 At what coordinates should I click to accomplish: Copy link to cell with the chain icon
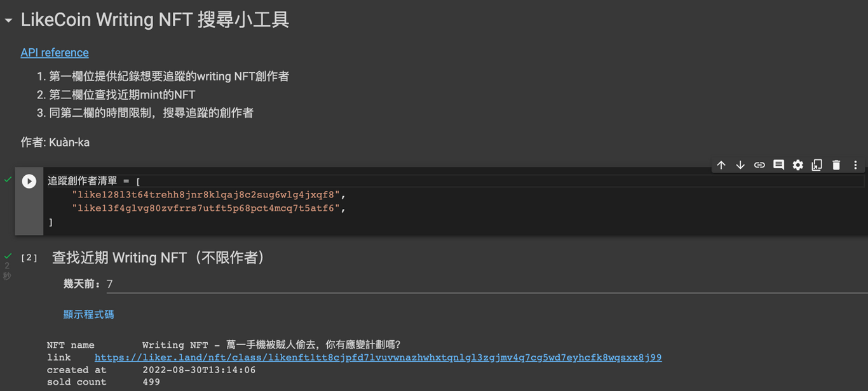[x=759, y=165]
